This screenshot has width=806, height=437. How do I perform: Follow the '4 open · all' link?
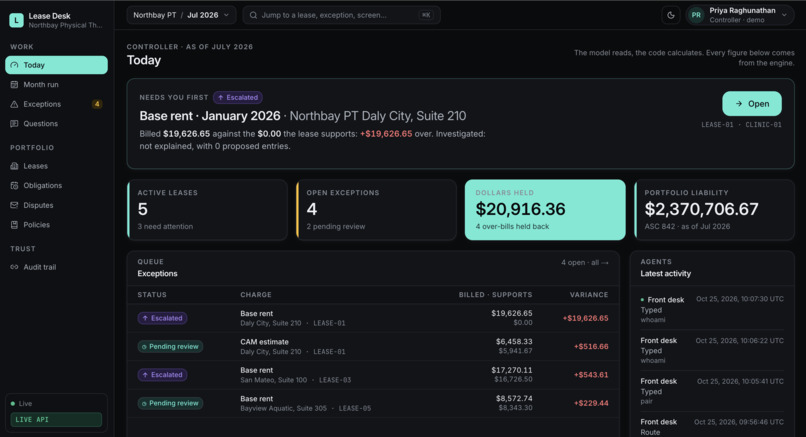(584, 263)
